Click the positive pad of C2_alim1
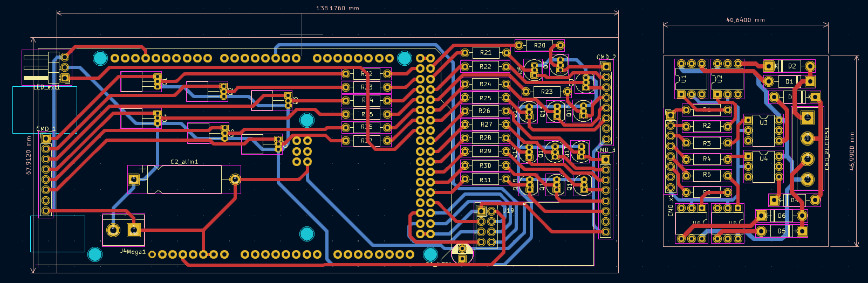The image size is (868, 283). tap(133, 179)
